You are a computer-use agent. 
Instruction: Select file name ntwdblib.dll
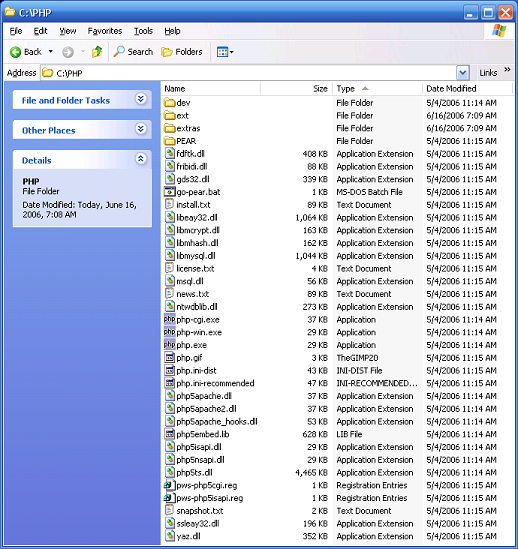(x=197, y=307)
